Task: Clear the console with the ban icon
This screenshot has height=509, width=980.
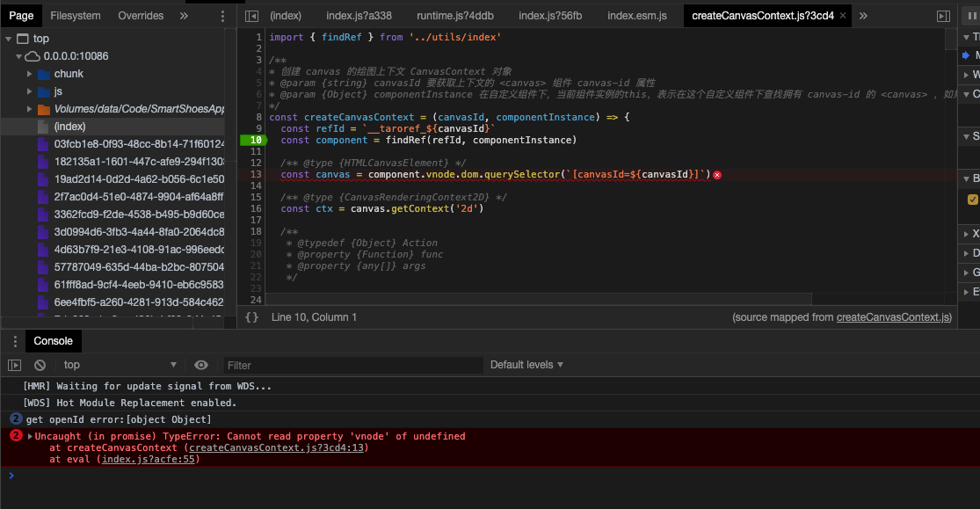Action: pyautogui.click(x=40, y=365)
